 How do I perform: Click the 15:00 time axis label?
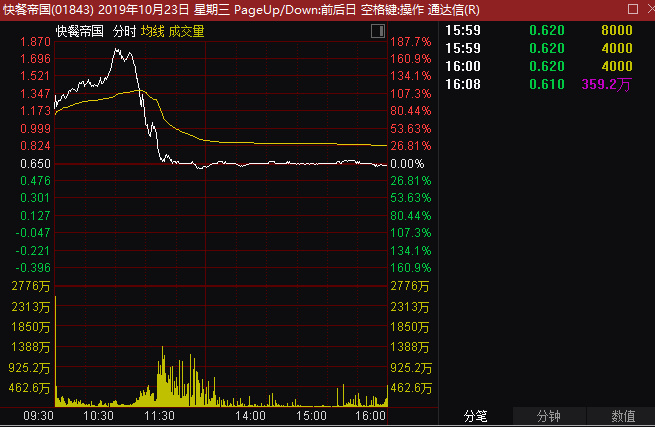(311, 416)
